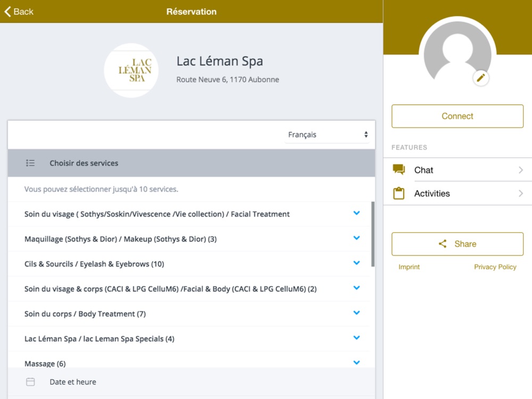Open the Chat feature
Viewport: 532px width, 399px height.
(x=458, y=170)
